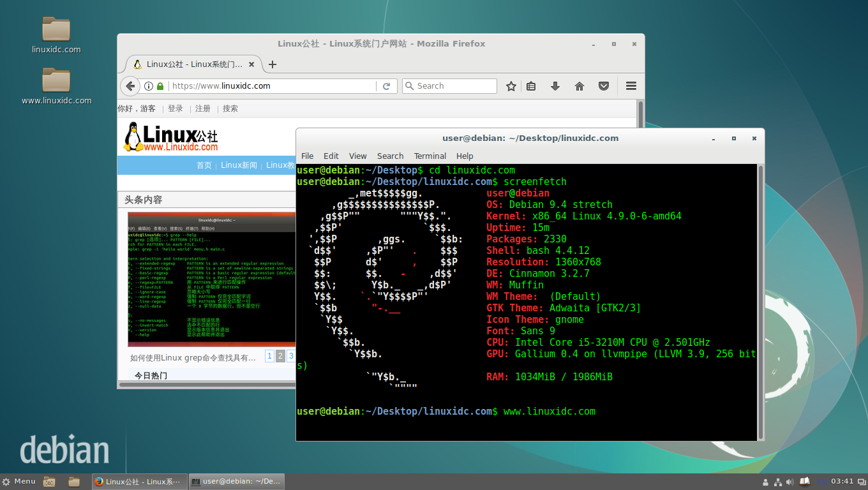Click the 登录 login link
Image resolution: width=868 pixels, height=490 pixels.
176,108
